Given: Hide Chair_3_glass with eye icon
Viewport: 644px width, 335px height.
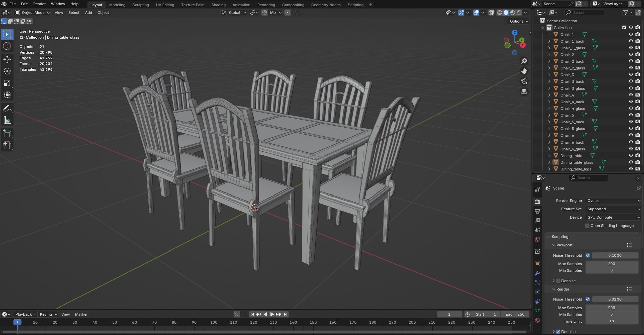Looking at the screenshot, I should point(631,88).
